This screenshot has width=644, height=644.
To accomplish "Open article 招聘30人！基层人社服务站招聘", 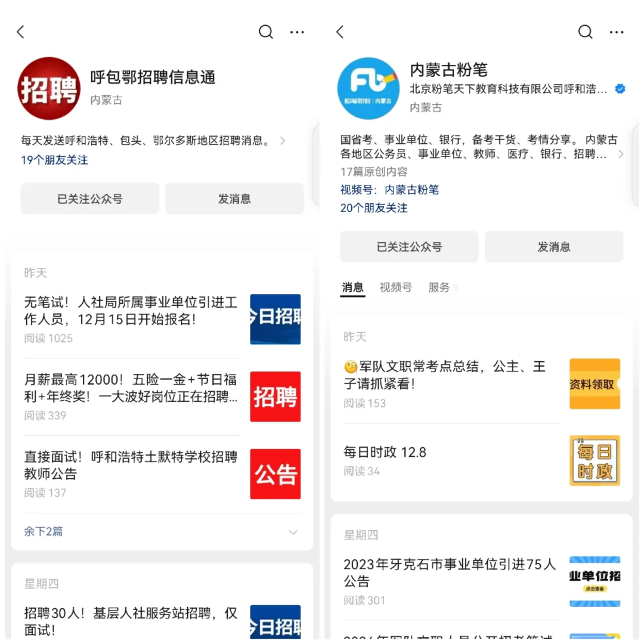I will point(131,621).
